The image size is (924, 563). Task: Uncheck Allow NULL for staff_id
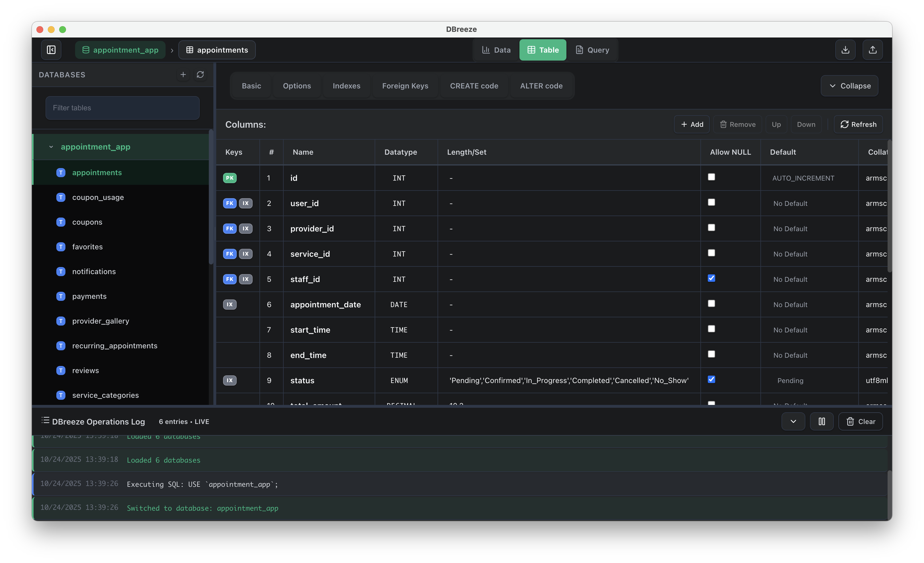(x=711, y=278)
